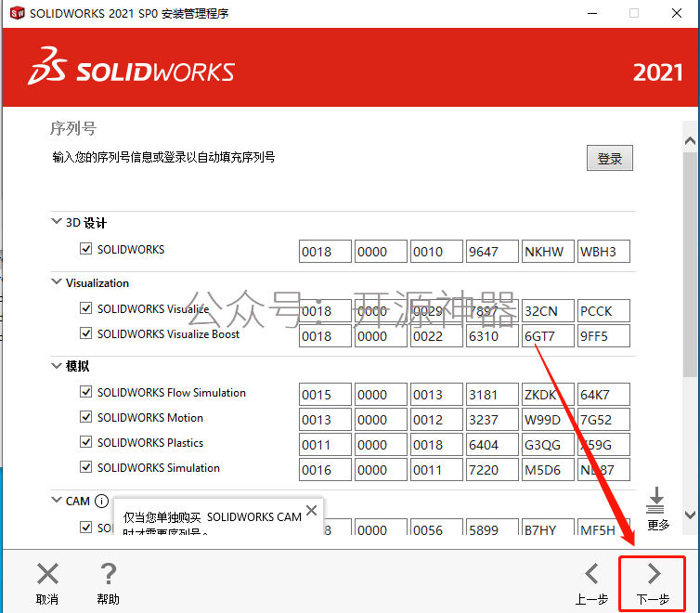Click the scrollbar up arrow
This screenshot has width=700, height=613.
(x=690, y=141)
